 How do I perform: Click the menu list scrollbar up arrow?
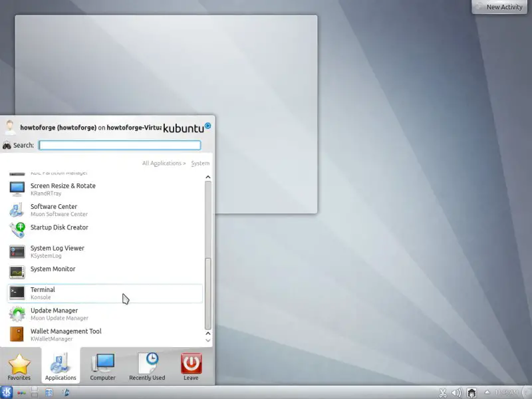(208, 177)
